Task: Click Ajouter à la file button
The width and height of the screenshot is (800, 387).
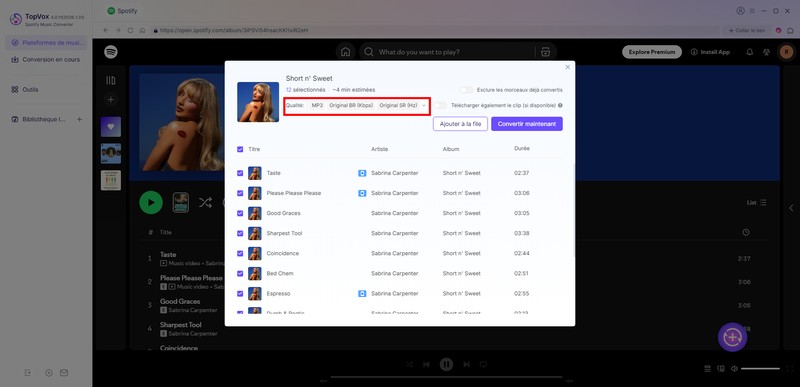Action: [x=460, y=124]
